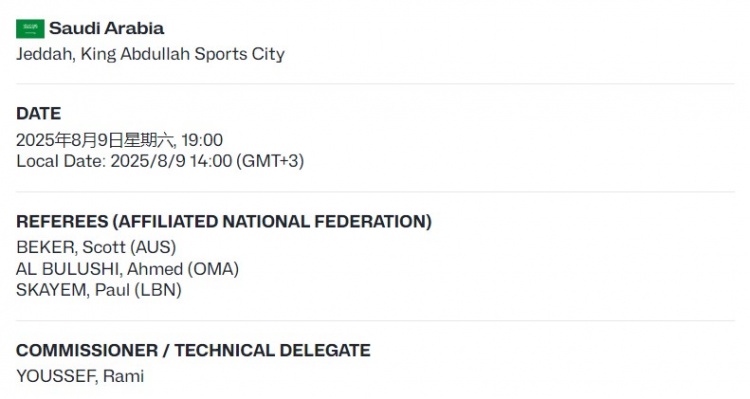Select the 2025/8/9 14:00 local time

[171, 161]
